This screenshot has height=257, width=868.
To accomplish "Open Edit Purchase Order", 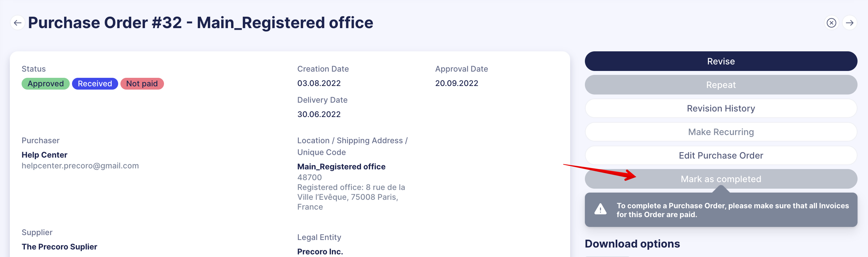I will click(x=721, y=156).
